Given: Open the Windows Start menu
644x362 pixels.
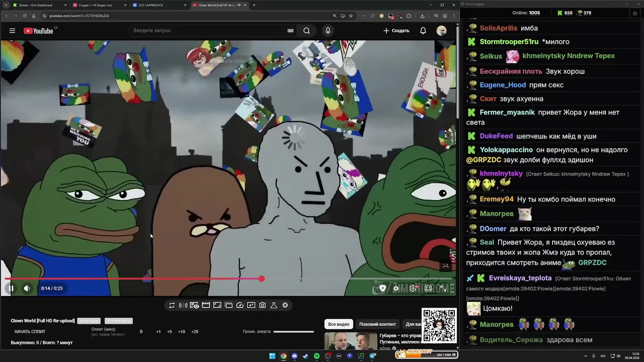Looking at the screenshot, I should tap(272, 356).
